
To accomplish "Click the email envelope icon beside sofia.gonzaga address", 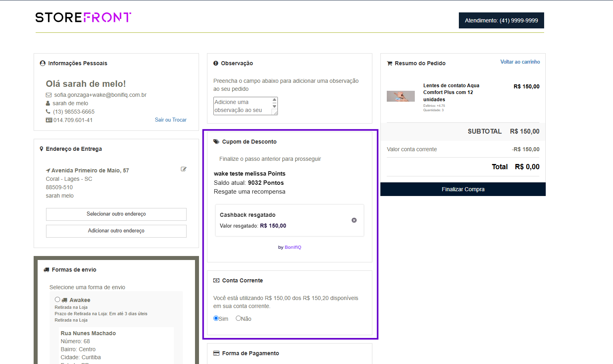I will point(49,95).
